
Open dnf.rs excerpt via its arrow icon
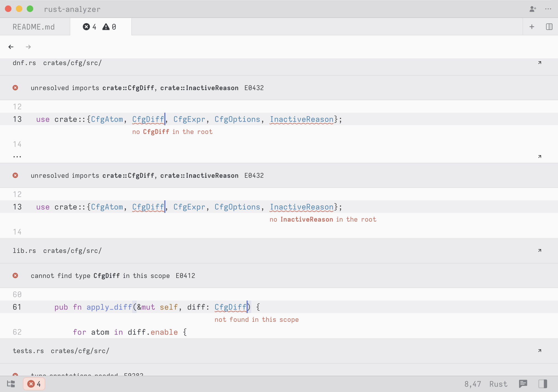tap(539, 63)
